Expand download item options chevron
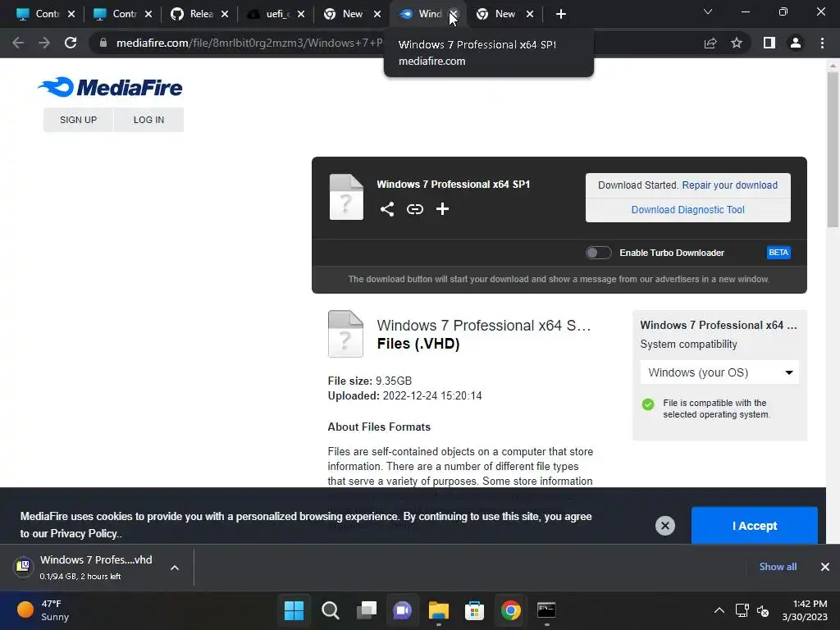Screen dimensions: 840x630 175,568
